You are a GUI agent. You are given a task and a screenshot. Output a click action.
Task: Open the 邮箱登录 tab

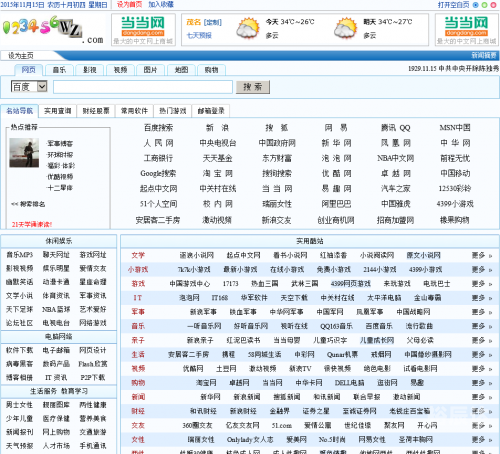click(x=211, y=111)
